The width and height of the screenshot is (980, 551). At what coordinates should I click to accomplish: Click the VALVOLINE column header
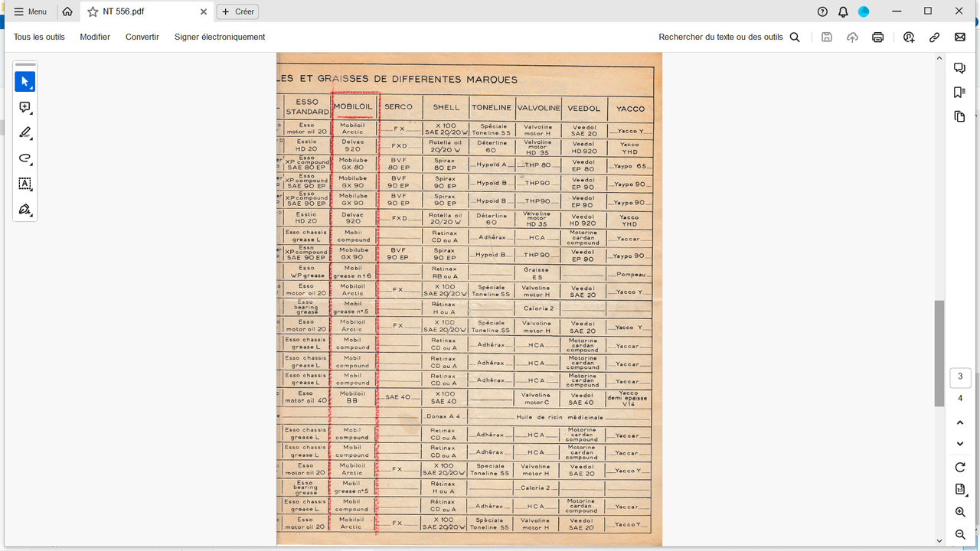point(538,108)
